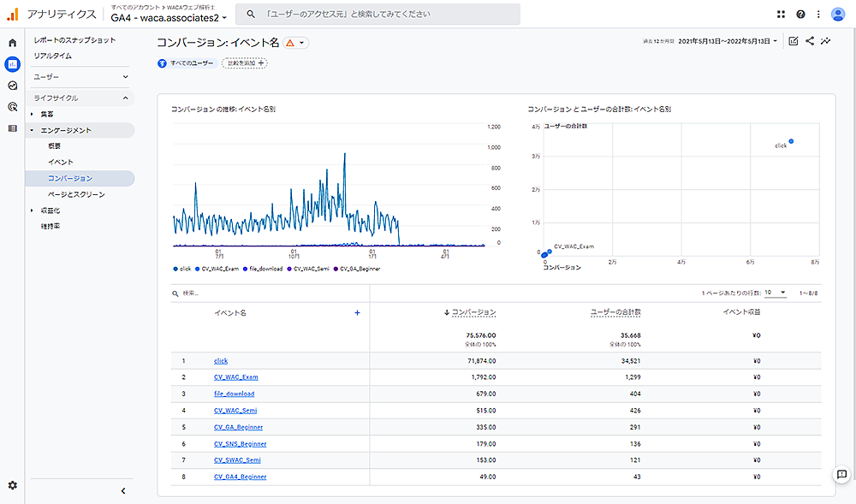
Task: Click the plus icon beside イベント名 column
Action: pyautogui.click(x=357, y=313)
